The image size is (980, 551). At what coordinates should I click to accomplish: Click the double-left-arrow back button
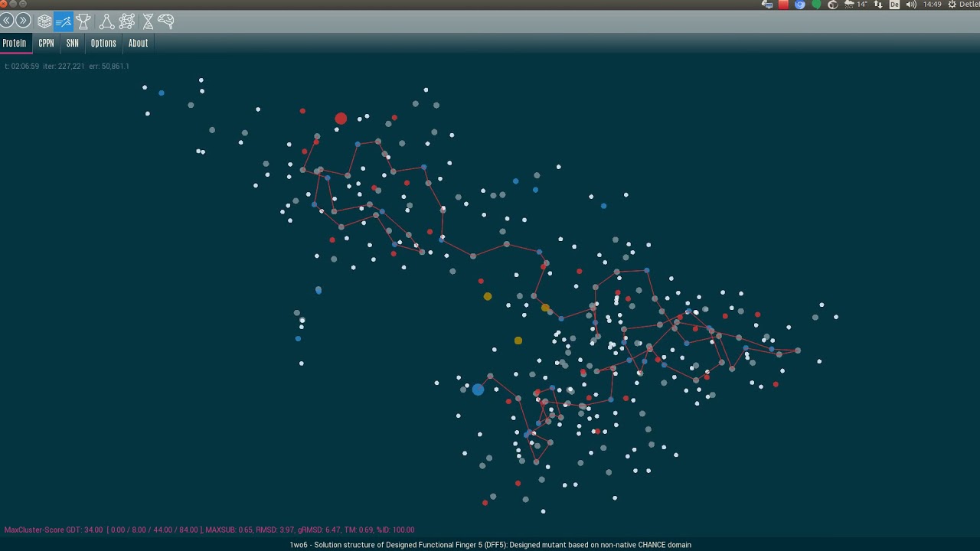(x=7, y=21)
